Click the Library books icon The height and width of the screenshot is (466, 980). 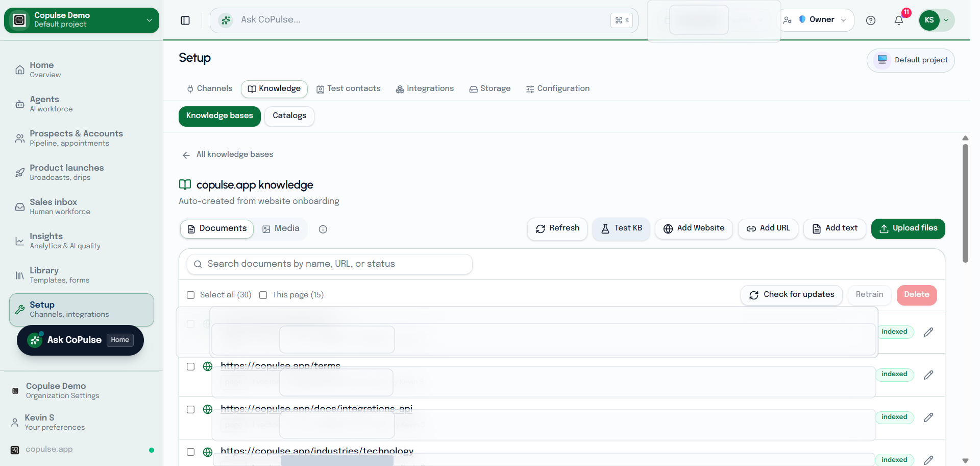click(19, 275)
